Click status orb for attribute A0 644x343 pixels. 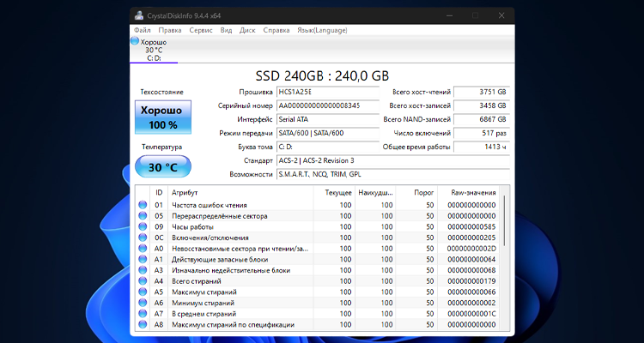pos(143,248)
